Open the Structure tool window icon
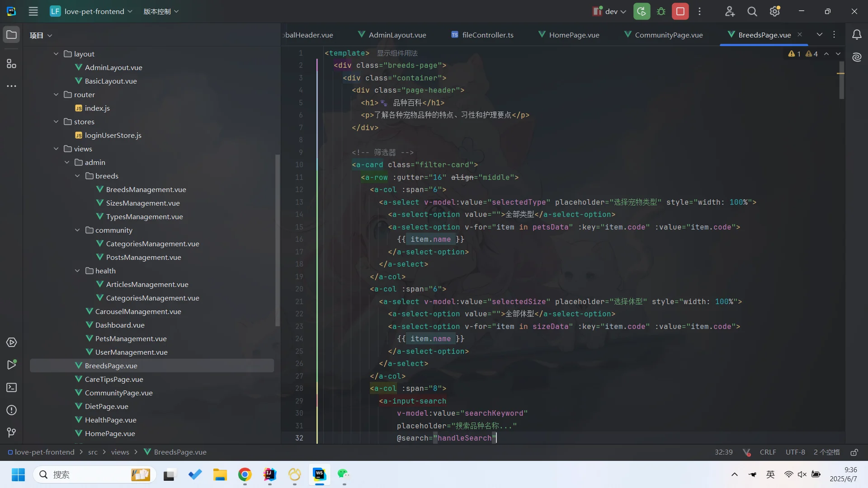This screenshot has width=868, height=488. pyautogui.click(x=11, y=64)
